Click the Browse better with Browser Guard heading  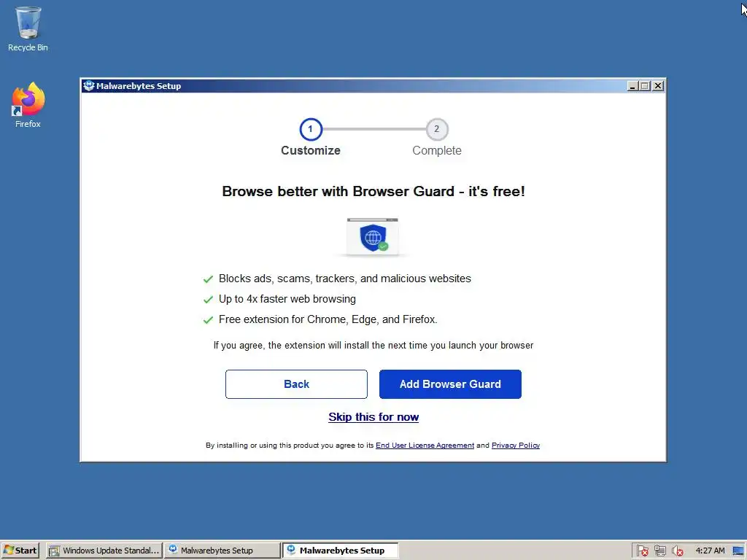(x=373, y=192)
